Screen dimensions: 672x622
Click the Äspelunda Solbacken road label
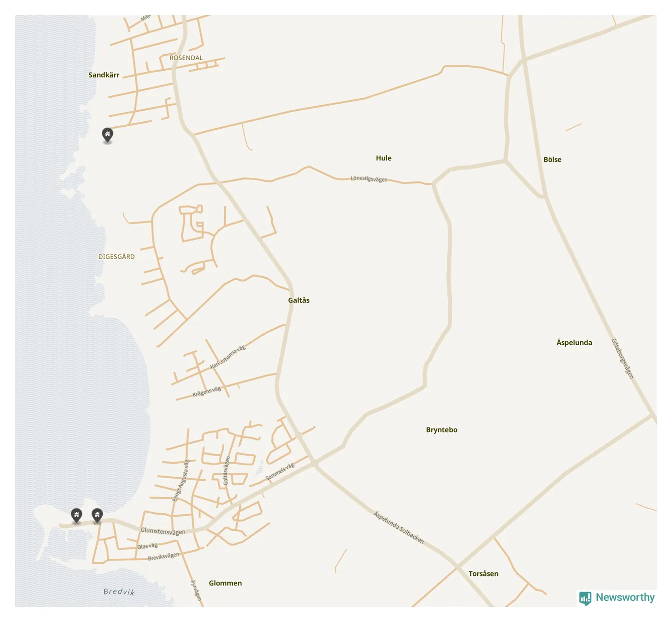(399, 527)
